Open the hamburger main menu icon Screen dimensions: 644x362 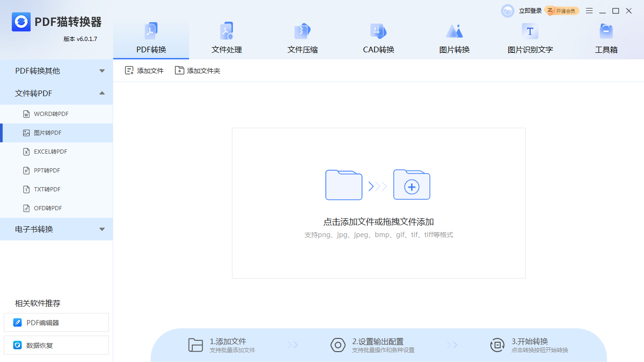[x=589, y=11]
